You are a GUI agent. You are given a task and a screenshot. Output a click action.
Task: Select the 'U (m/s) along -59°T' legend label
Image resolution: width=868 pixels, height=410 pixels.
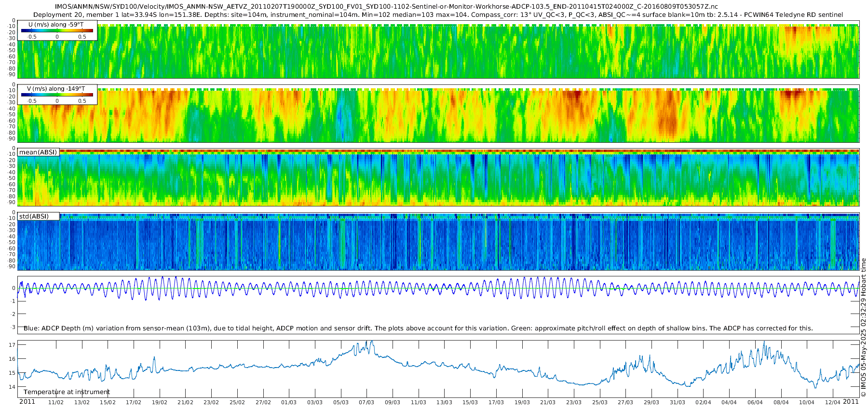tap(56, 24)
